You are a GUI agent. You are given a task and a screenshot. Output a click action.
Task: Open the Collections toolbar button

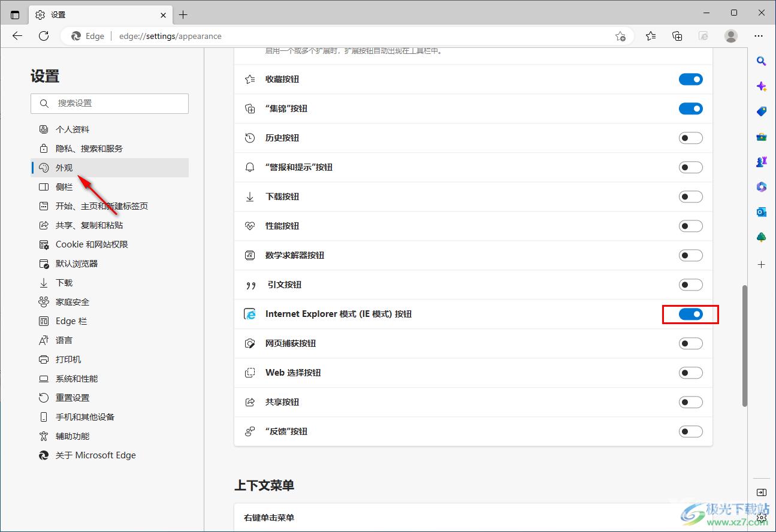click(677, 36)
